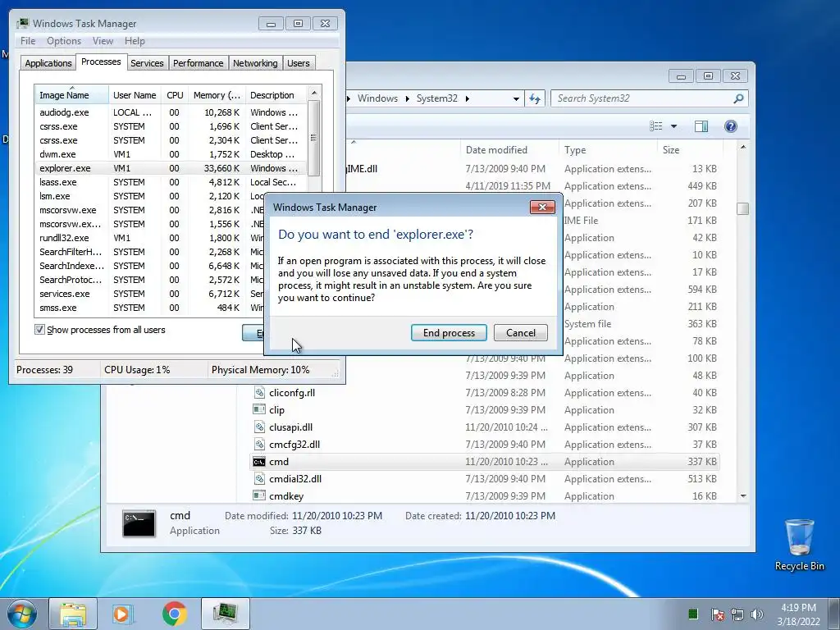Screen dimensions: 840x630
Task: Select smss.exe process row
Action: coord(150,308)
